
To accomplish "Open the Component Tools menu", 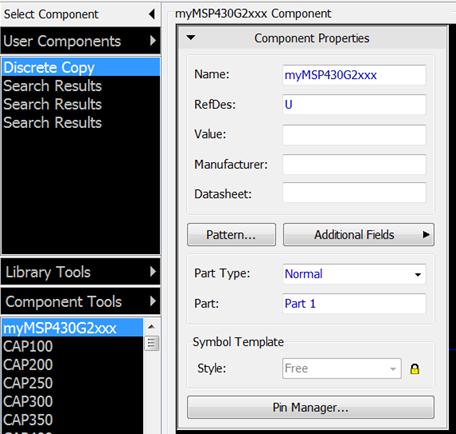I will 80,301.
